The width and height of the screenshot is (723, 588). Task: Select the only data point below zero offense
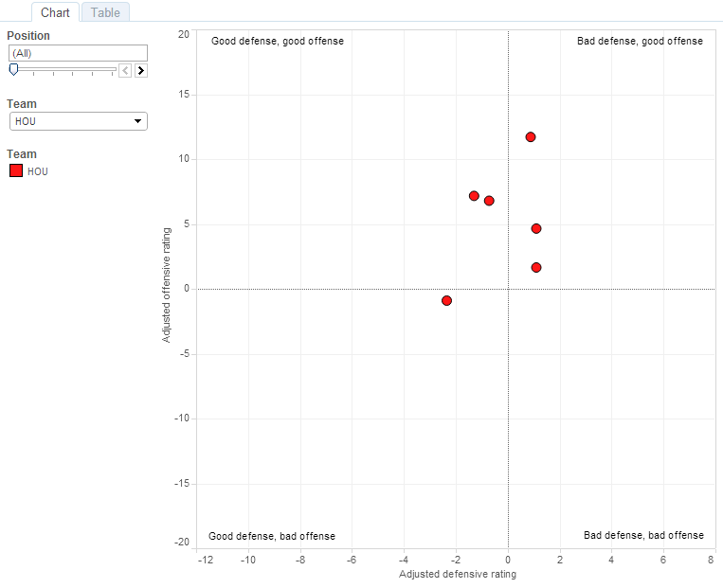[446, 300]
